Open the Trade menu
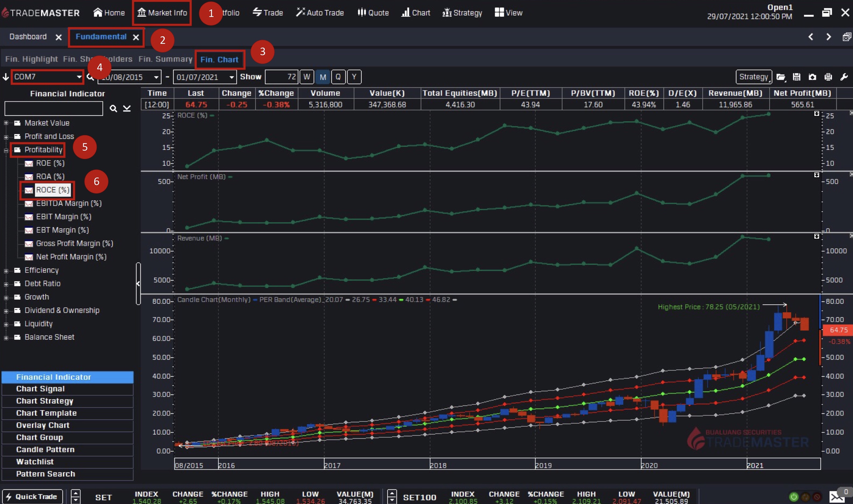The height and width of the screenshot is (504, 853). [268, 13]
